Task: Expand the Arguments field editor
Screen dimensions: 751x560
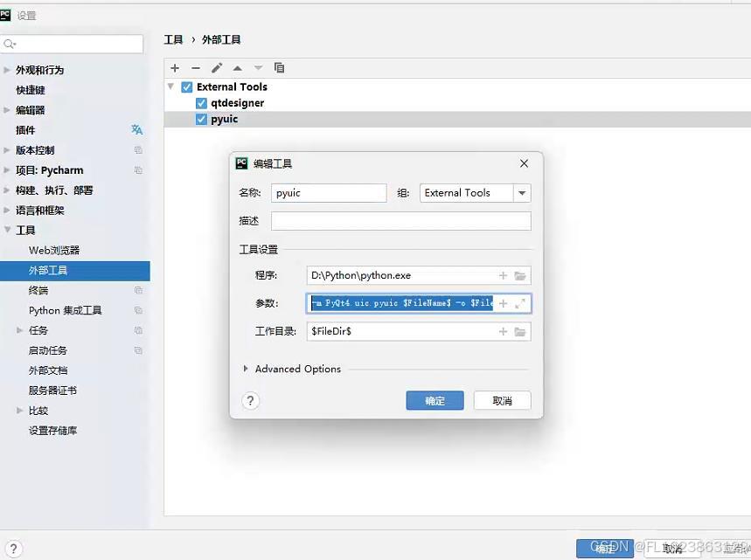Action: pos(520,303)
